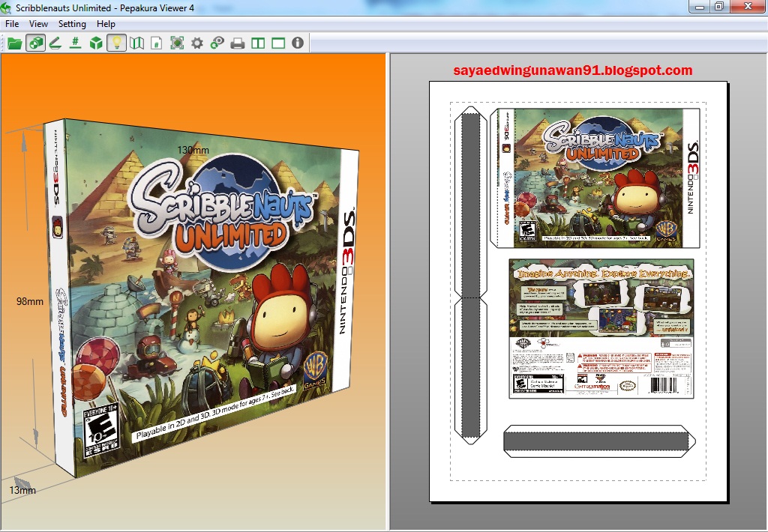Viewport: 768px width, 532px height.
Task: Show version information with the info icon
Action: [297, 43]
